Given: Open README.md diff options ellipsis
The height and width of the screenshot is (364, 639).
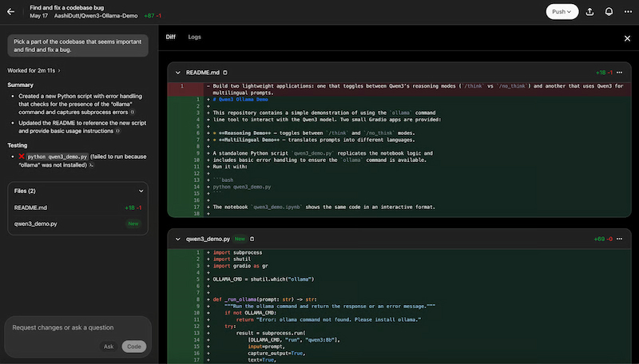Looking at the screenshot, I should [620, 73].
